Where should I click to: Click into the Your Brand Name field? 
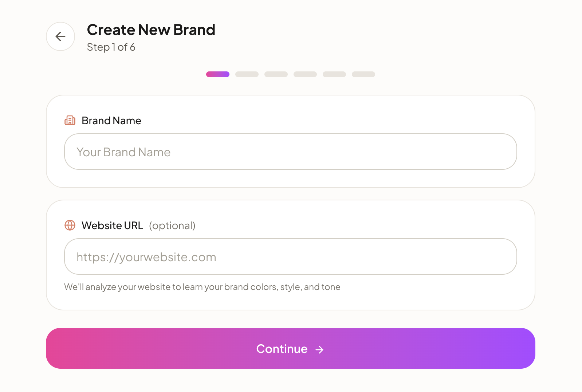[x=291, y=152]
